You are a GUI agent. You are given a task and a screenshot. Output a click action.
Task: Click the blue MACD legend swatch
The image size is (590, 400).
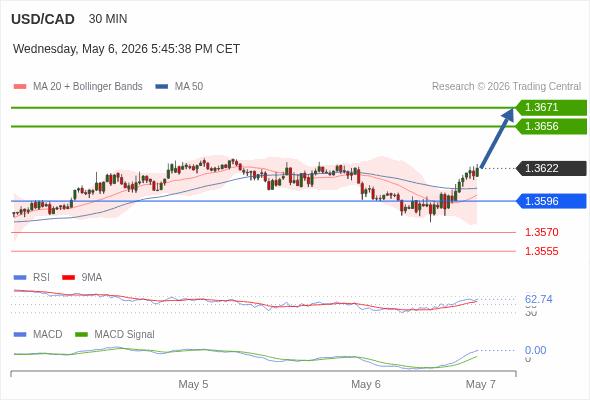pyautogui.click(x=20, y=335)
